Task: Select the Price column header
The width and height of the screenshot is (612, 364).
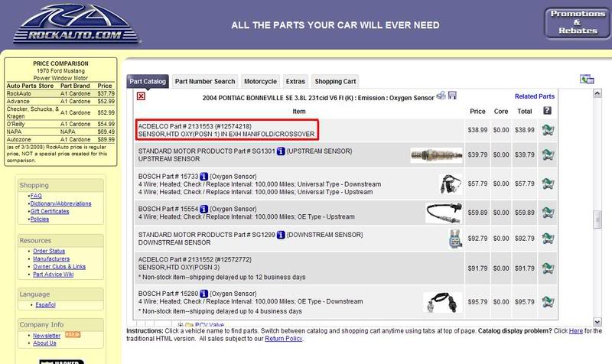Action: (x=477, y=112)
